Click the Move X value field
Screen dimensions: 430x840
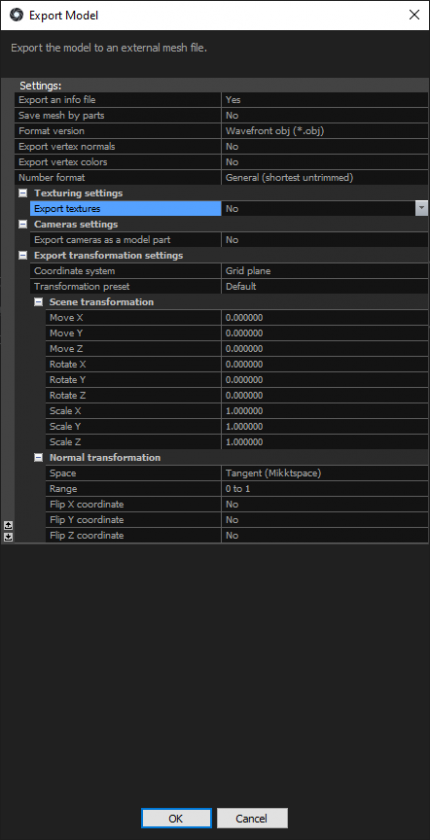(325, 318)
